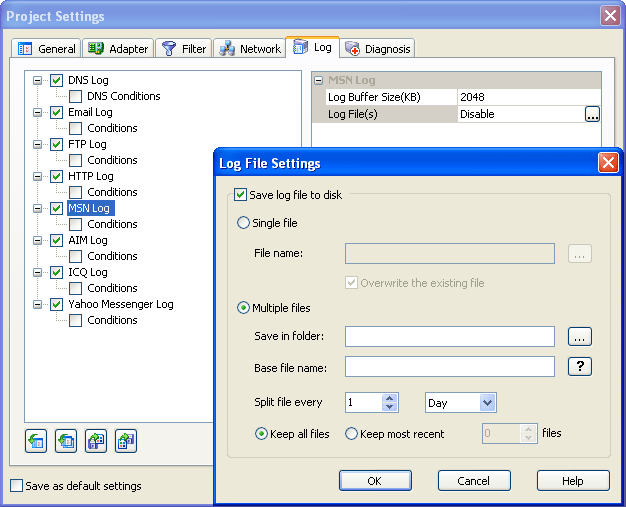The height and width of the screenshot is (507, 626).
Task: Select the Single file radio option
Action: [244, 223]
